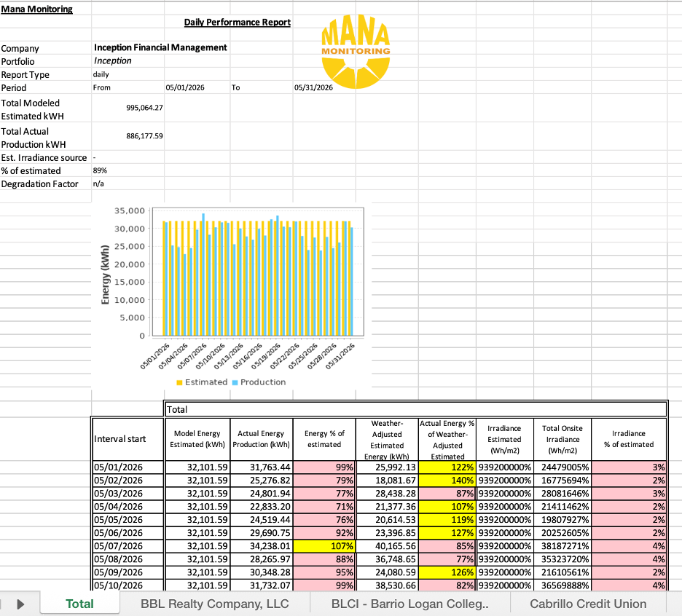Open the BBL Realty Company, LLC sheet tab
This screenshot has width=682, height=616.
214,604
